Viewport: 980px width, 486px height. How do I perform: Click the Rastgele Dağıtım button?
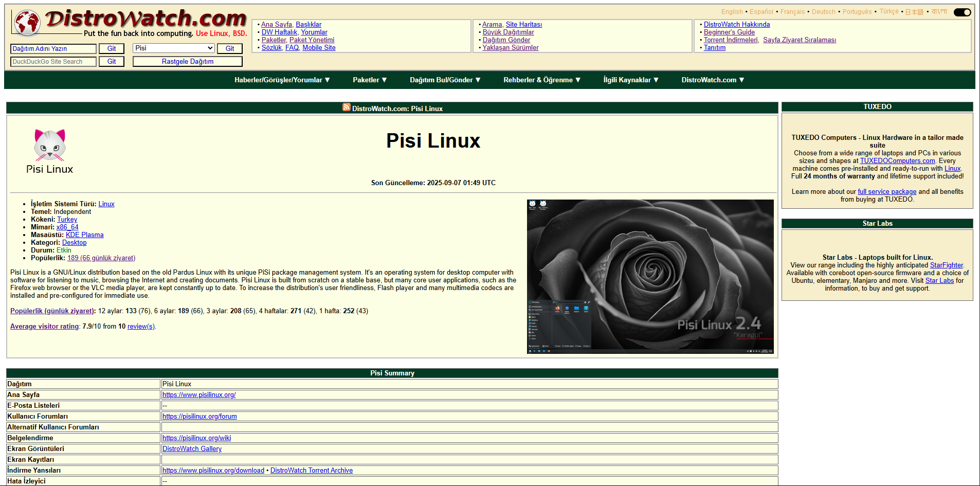[188, 62]
